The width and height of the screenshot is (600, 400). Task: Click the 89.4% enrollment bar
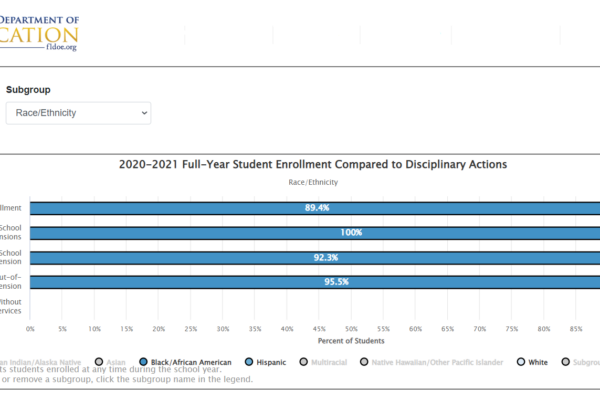click(x=315, y=208)
